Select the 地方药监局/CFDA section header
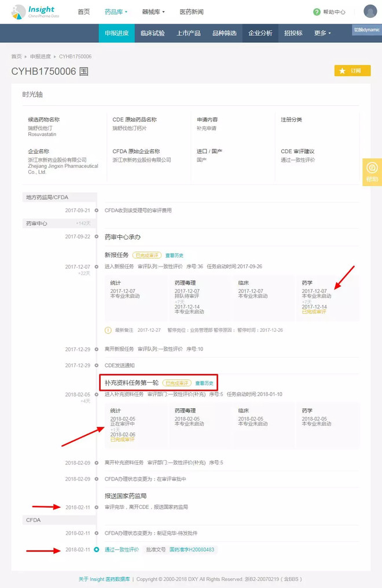This screenshot has height=588, width=382. [x=59, y=197]
